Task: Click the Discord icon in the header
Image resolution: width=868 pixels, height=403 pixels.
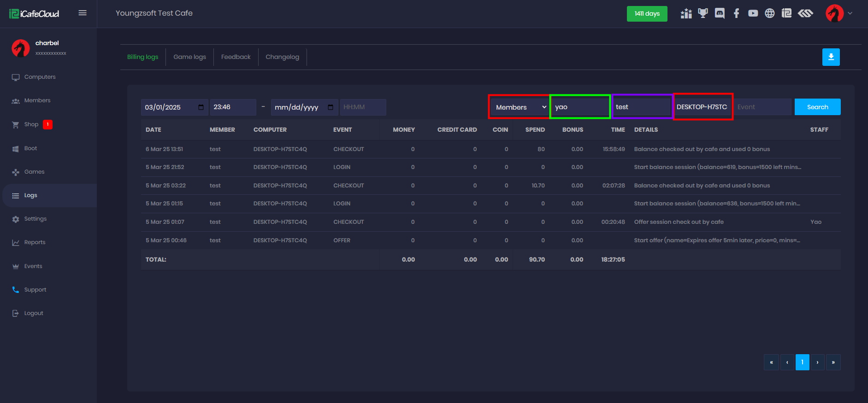Action: [x=720, y=13]
